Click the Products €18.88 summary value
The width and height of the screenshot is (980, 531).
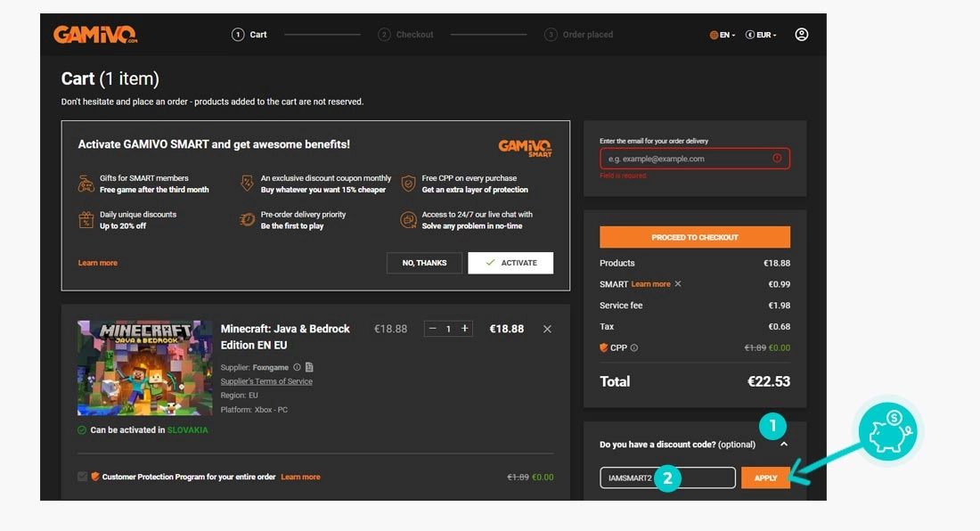coord(776,263)
